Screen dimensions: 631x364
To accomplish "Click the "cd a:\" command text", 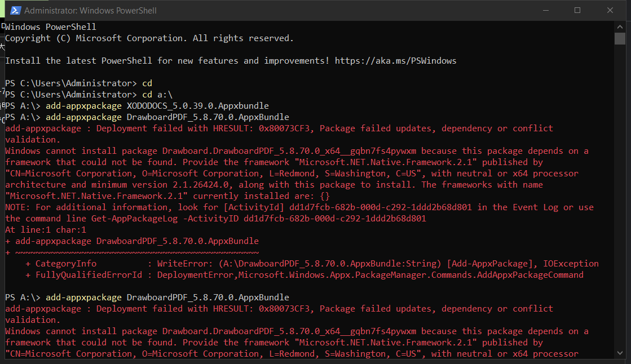I will click(x=157, y=95).
